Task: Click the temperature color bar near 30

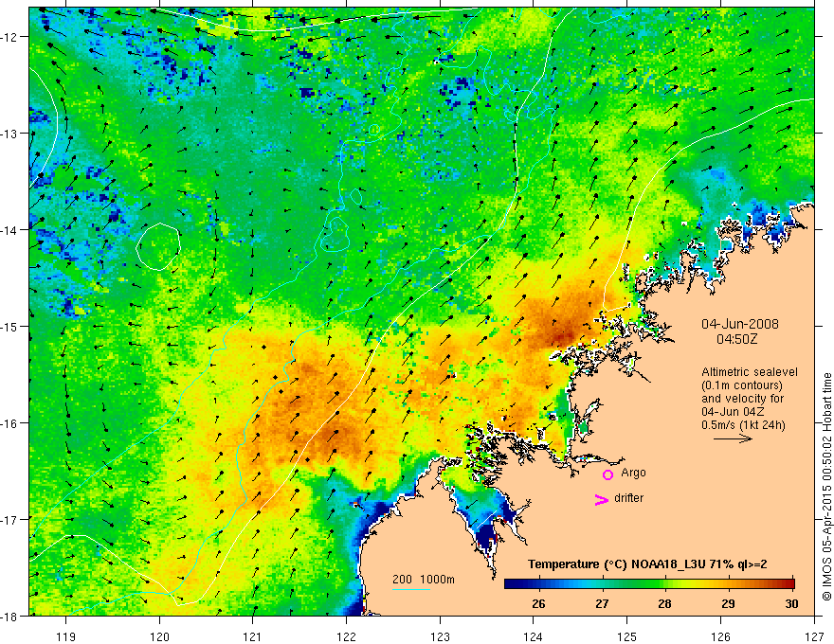Action: pos(788,583)
